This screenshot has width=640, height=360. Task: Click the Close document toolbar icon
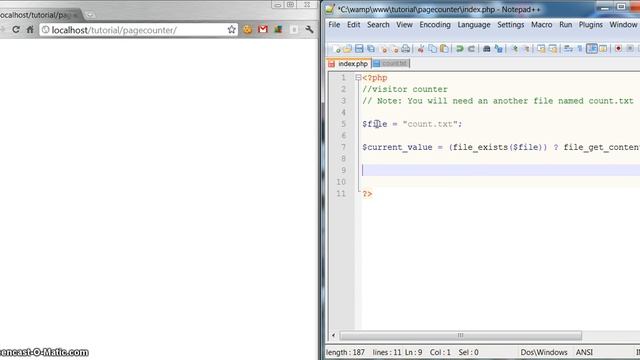pos(384,49)
